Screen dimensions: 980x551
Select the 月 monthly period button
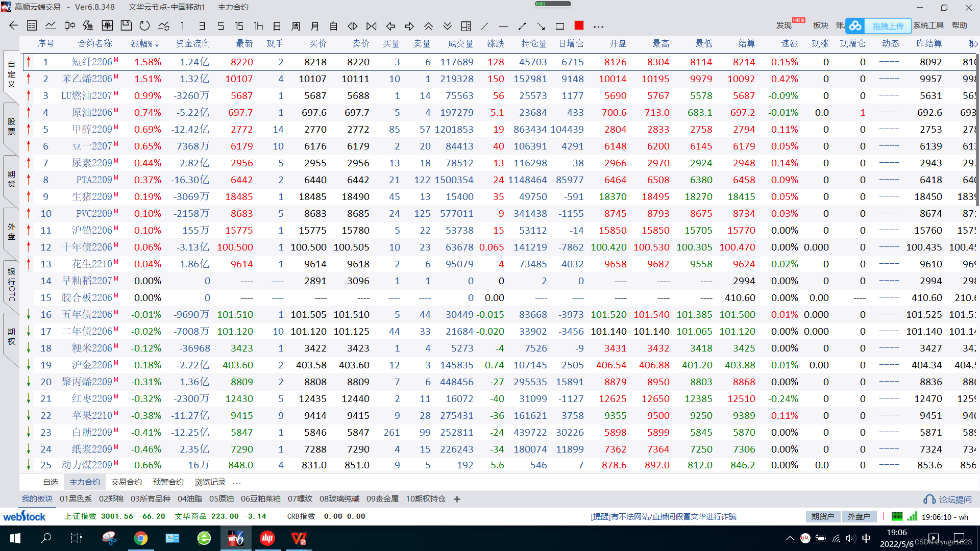click(315, 26)
